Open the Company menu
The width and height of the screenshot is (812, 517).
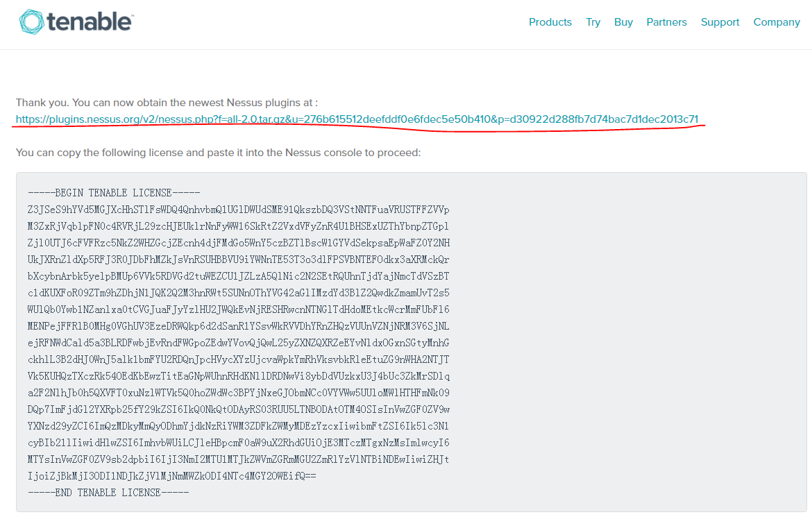pyautogui.click(x=777, y=22)
